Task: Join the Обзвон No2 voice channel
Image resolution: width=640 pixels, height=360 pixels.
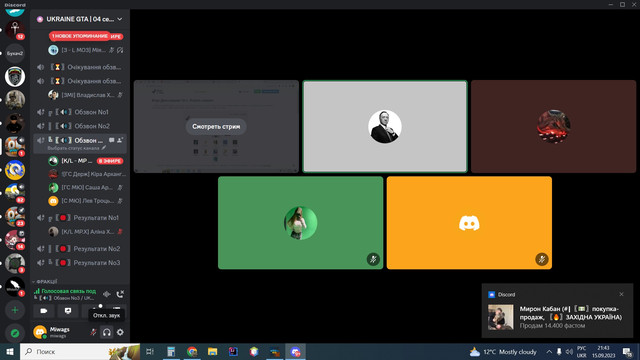Action: click(80, 126)
